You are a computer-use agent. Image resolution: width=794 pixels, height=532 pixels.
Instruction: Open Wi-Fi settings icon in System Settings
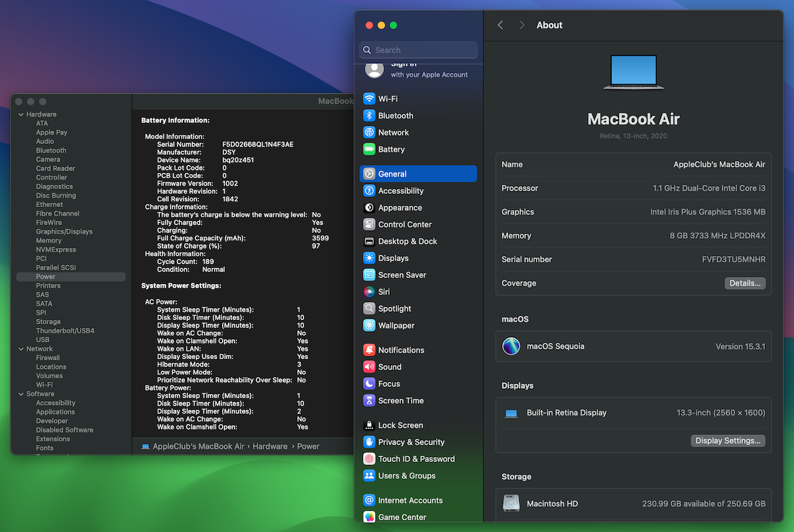369,99
